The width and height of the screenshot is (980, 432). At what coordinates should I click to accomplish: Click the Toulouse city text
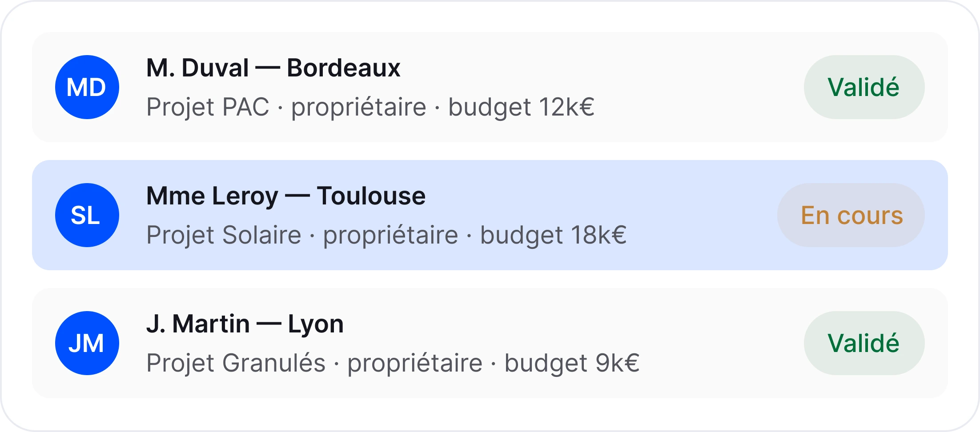point(371,196)
